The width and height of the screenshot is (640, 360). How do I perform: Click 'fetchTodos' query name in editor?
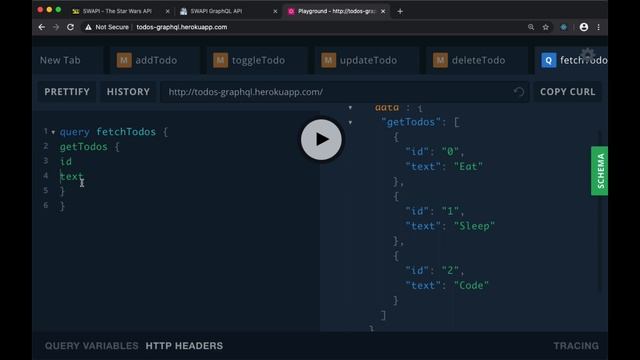point(126,132)
